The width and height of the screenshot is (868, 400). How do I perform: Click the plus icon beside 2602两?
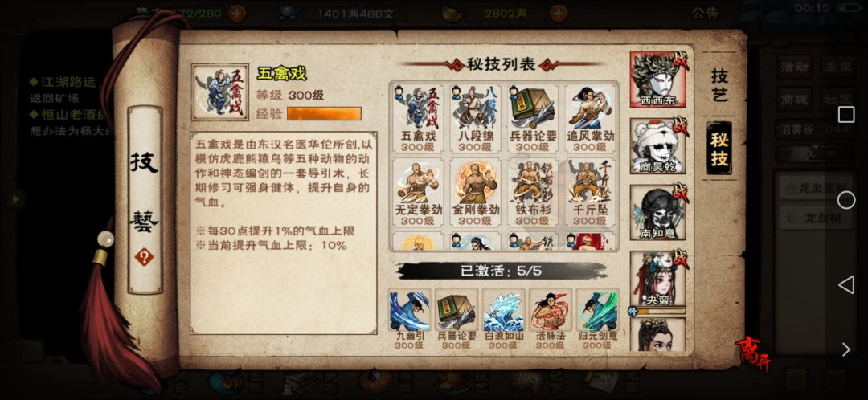pyautogui.click(x=559, y=14)
